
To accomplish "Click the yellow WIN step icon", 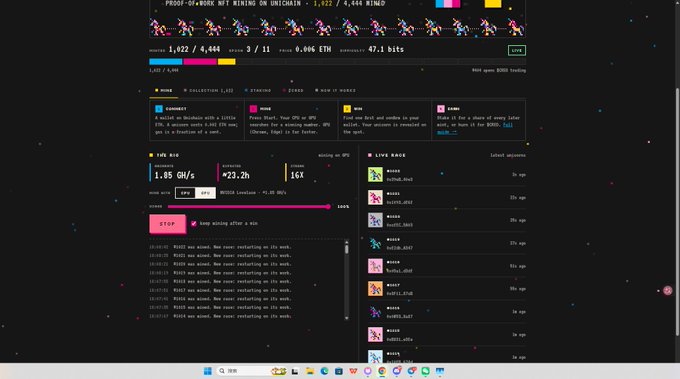I will point(347,109).
